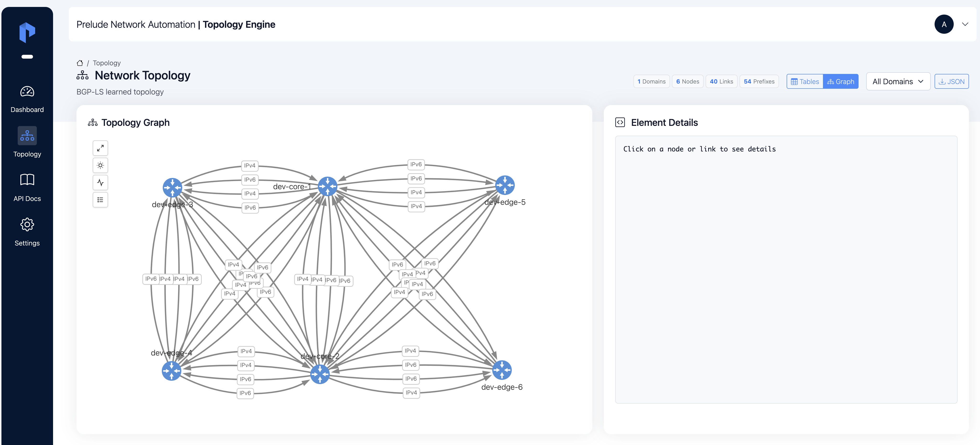Switch to Tables view
The width and height of the screenshot is (980, 445).
tap(805, 81)
